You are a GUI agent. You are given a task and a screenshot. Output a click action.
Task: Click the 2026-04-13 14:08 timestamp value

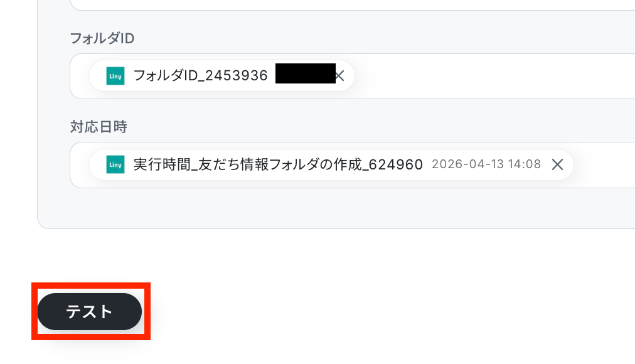(486, 164)
